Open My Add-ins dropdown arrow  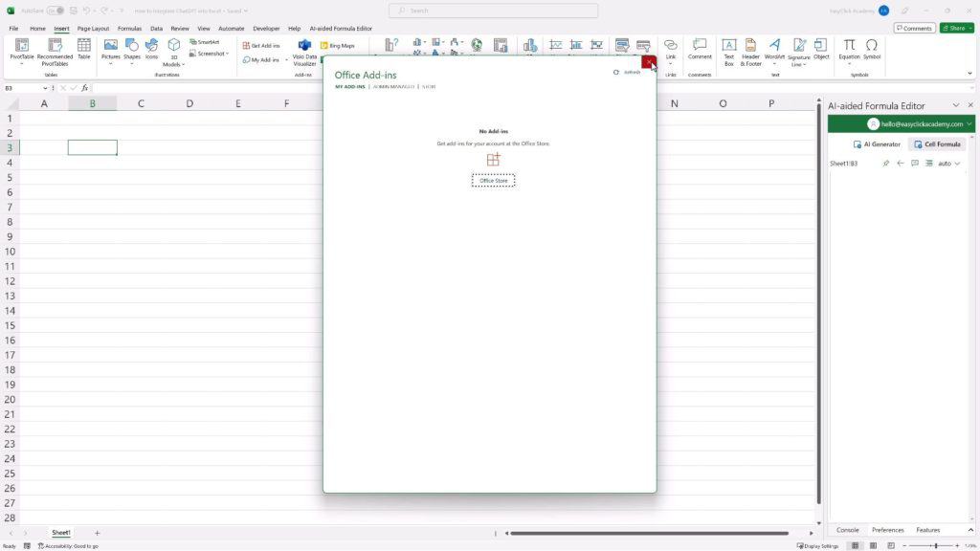[286, 60]
